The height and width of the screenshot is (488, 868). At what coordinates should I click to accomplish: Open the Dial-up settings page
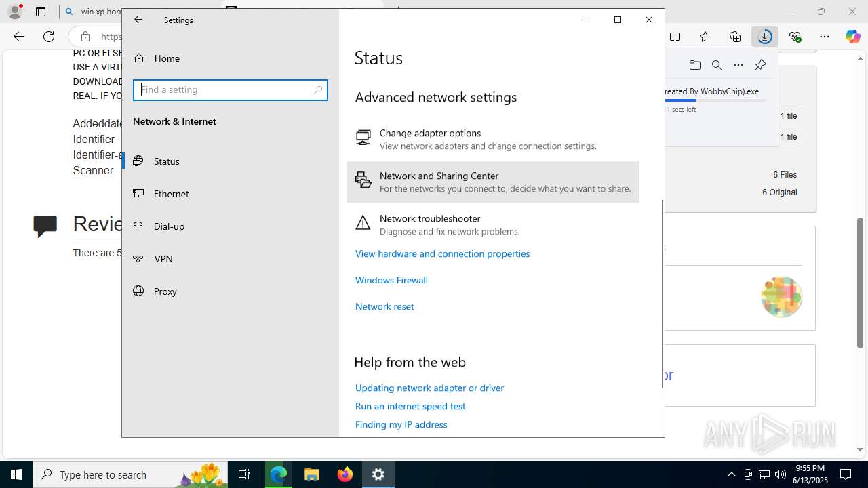231,226
